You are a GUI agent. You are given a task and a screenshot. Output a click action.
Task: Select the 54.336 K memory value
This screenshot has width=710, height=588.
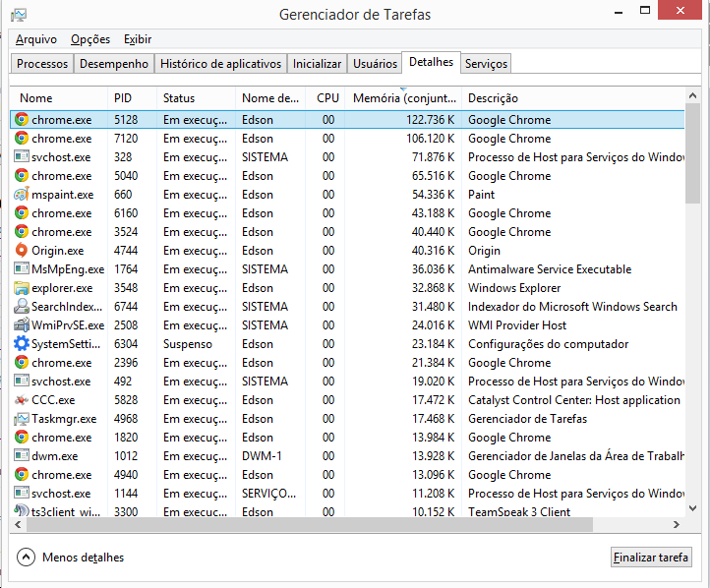434,194
